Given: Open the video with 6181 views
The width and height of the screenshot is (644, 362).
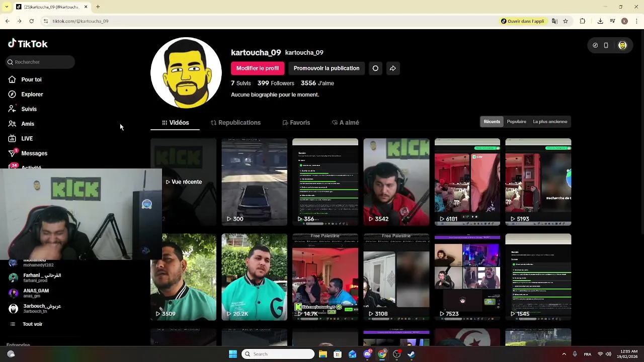Looking at the screenshot, I should (x=467, y=182).
